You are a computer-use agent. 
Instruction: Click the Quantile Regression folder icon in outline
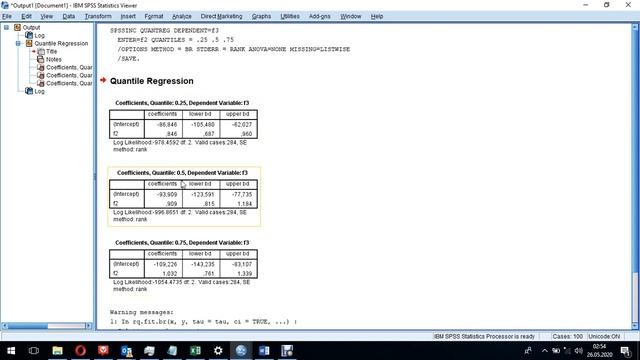(29, 43)
